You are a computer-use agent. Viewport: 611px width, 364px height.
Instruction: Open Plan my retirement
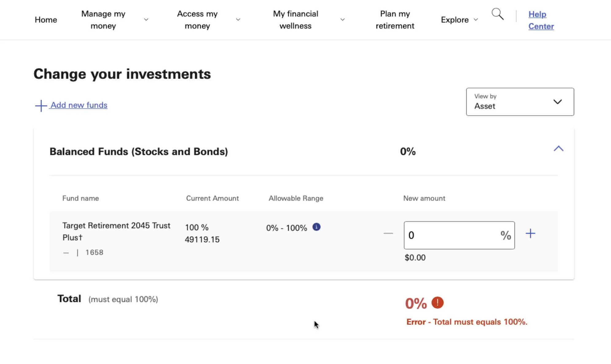click(395, 20)
